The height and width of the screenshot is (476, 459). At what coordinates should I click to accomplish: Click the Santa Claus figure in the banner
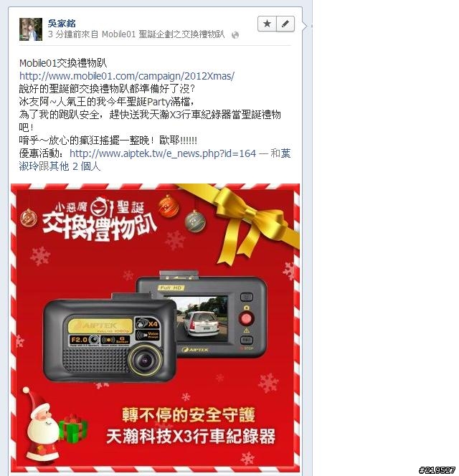[x=41, y=424]
